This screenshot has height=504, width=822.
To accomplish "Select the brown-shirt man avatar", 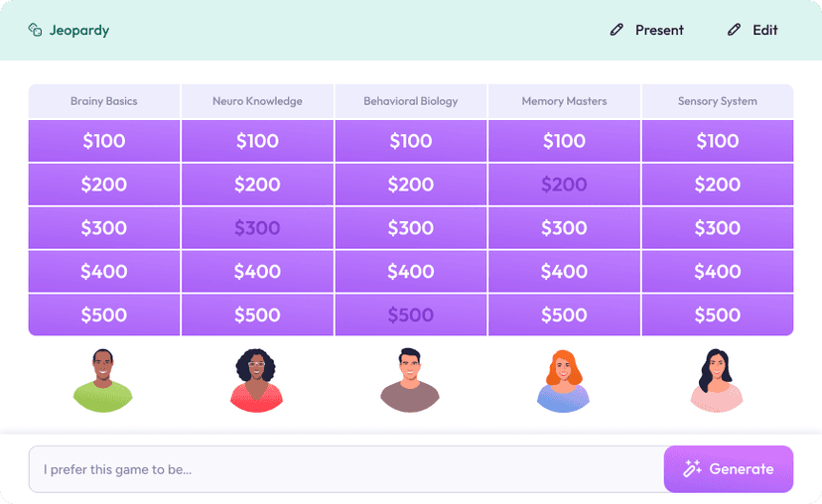I will 410,380.
